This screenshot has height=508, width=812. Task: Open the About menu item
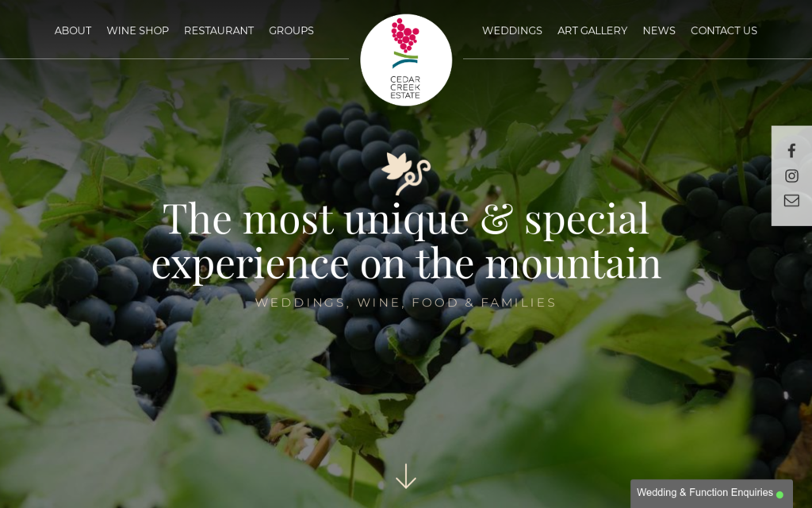tap(73, 31)
